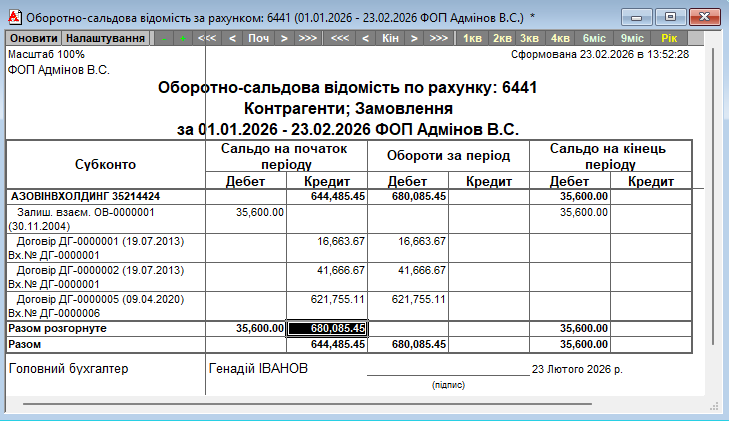Click the > arrow right after Поч
Image resolution: width=729 pixels, height=421 pixels.
tap(284, 38)
